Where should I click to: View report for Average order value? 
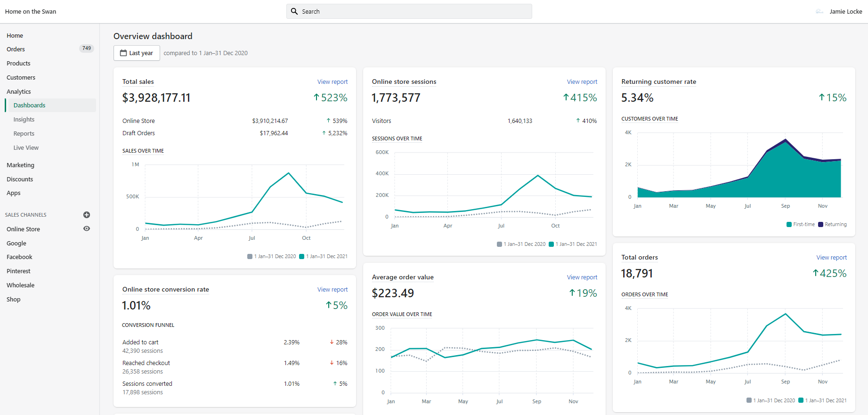tap(582, 277)
